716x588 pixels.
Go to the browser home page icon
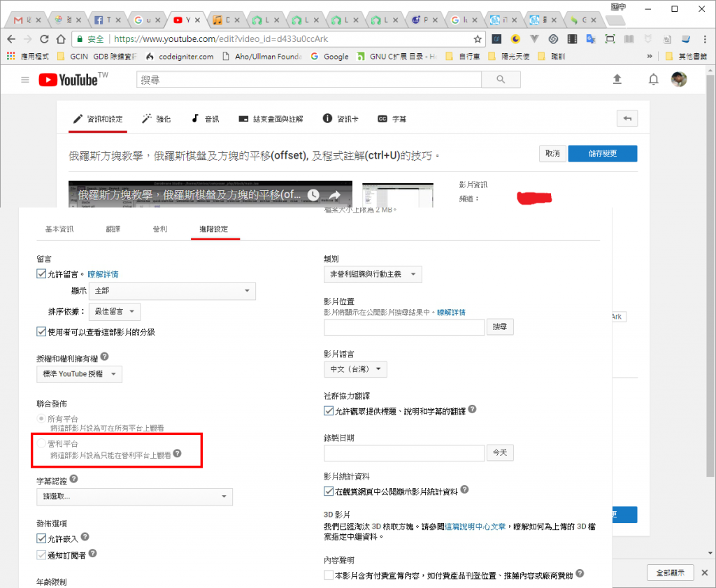point(61,39)
